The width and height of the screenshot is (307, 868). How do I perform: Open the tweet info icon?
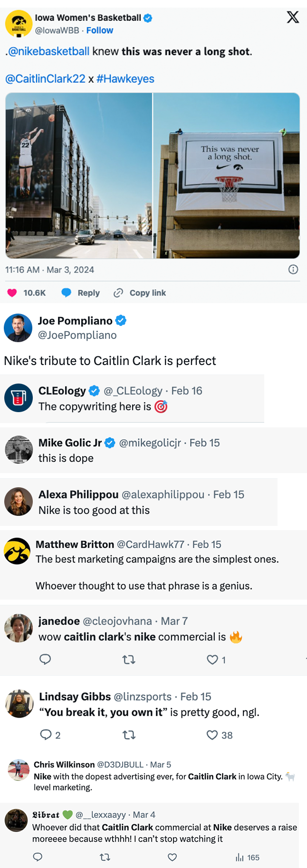(293, 269)
